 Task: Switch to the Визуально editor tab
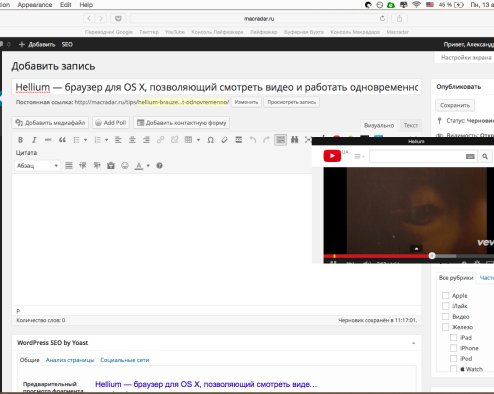click(x=379, y=125)
